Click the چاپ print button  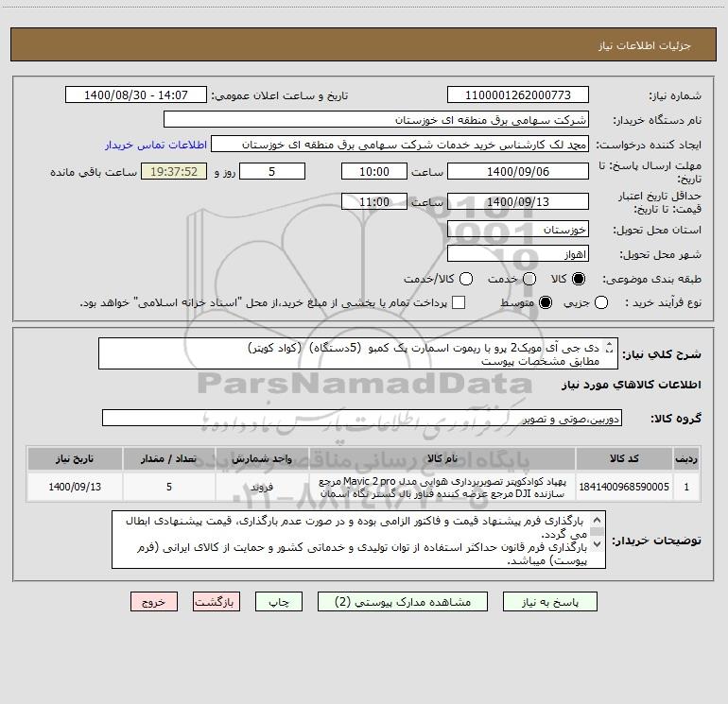coord(279,602)
